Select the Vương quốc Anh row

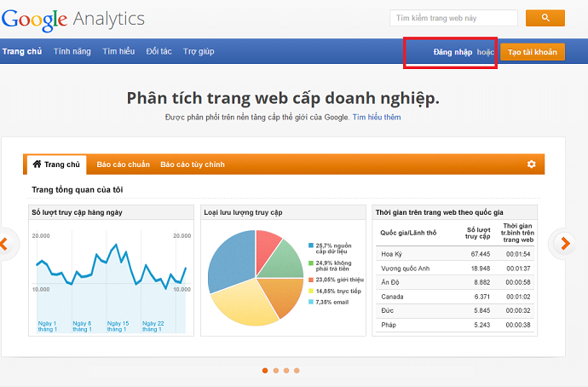coord(455,269)
